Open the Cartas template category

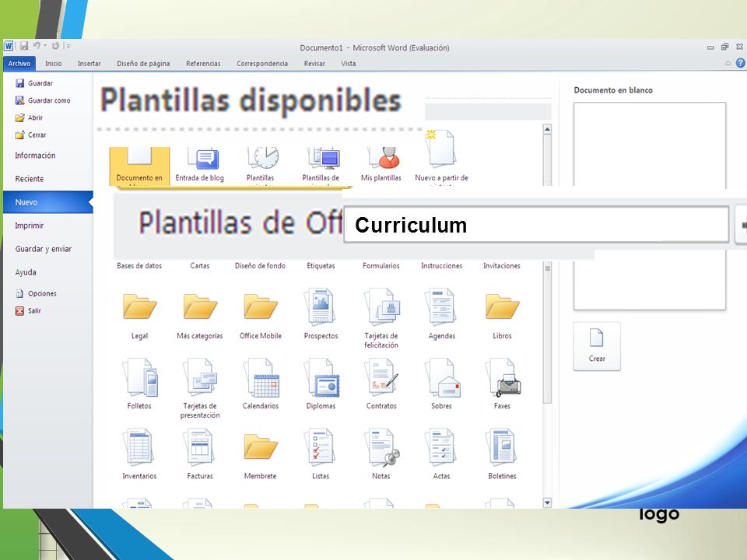pos(200,266)
